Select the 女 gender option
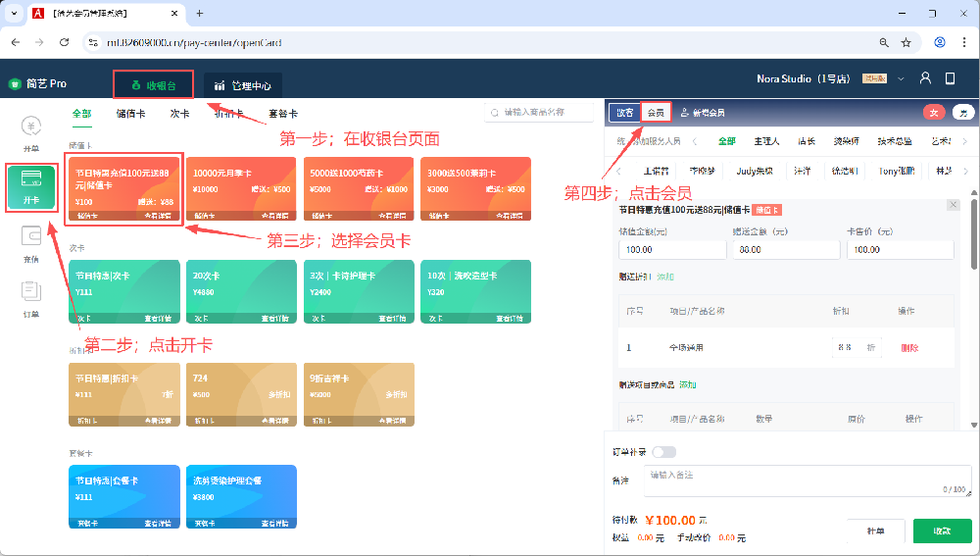The width and height of the screenshot is (980, 556). pyautogui.click(x=936, y=113)
